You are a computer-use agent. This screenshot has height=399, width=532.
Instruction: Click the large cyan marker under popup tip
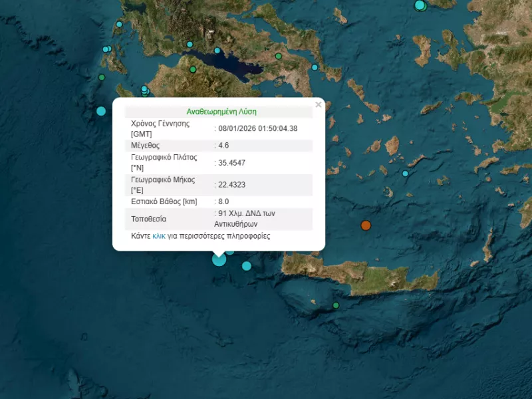[219, 259]
